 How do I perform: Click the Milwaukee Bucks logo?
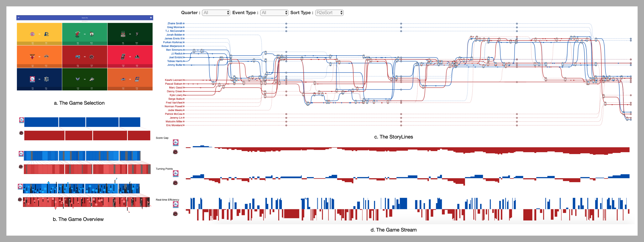123,34
